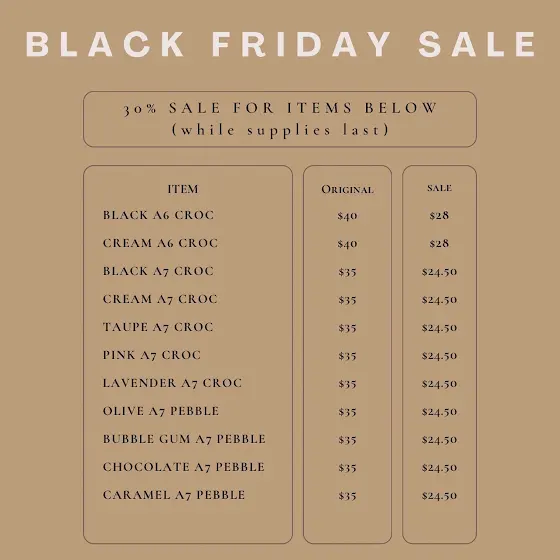Click the CREAM A6 CROC item
The width and height of the screenshot is (560, 560).
[x=160, y=243]
